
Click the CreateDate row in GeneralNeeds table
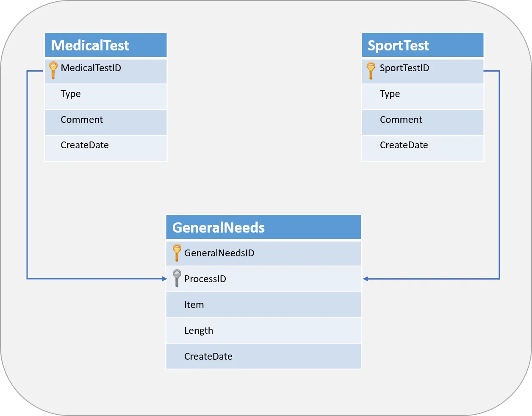coord(263,357)
